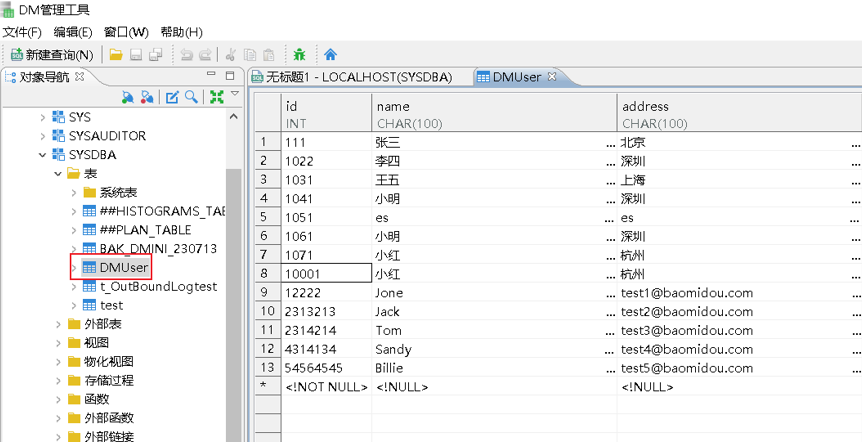Image resolution: width=862 pixels, height=445 pixels.
Task: Click the blue home icon in toolbar
Action: (x=330, y=55)
